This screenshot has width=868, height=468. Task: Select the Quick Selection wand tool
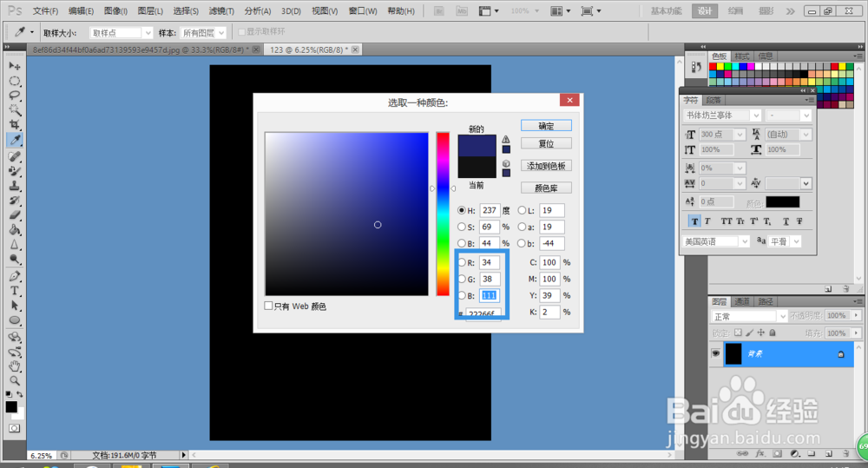click(x=15, y=109)
